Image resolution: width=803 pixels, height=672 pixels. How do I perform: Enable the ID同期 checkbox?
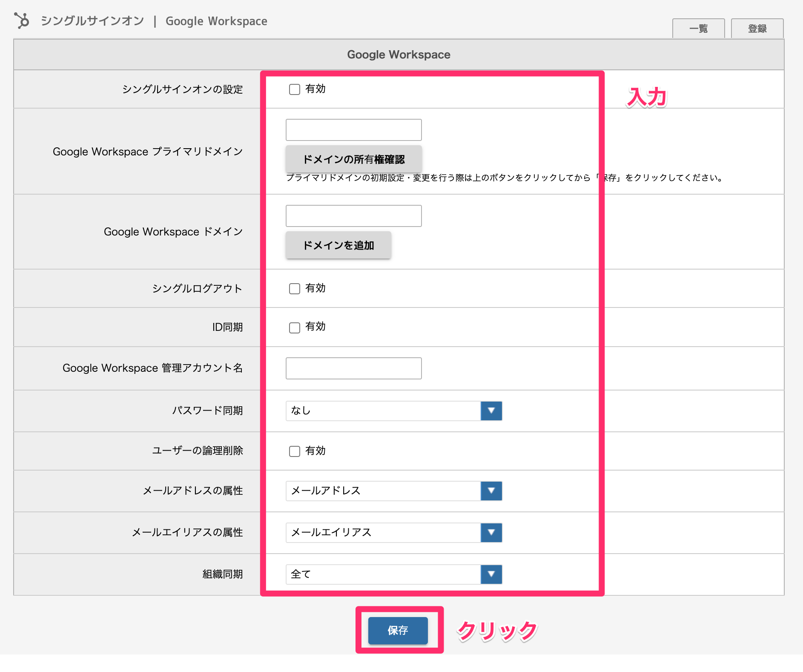[x=295, y=327]
